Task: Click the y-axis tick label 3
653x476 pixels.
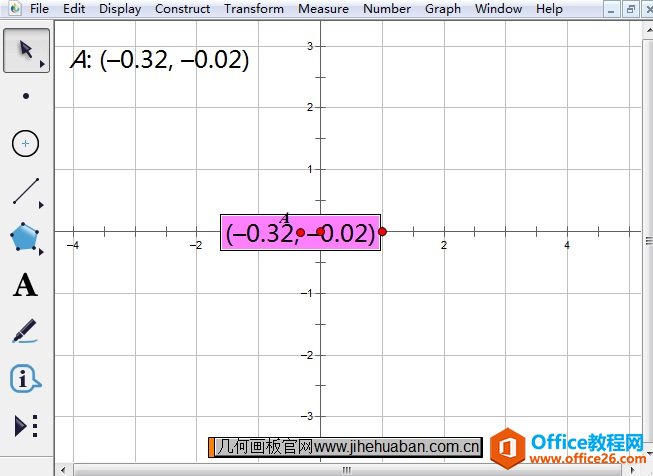Action: [x=310, y=46]
